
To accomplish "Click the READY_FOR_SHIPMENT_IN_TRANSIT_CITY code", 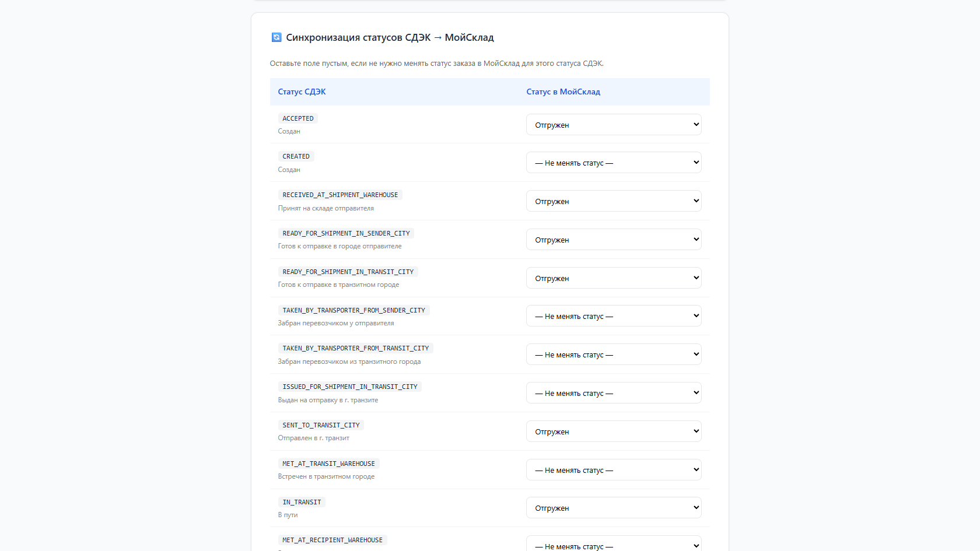I will tap(348, 272).
